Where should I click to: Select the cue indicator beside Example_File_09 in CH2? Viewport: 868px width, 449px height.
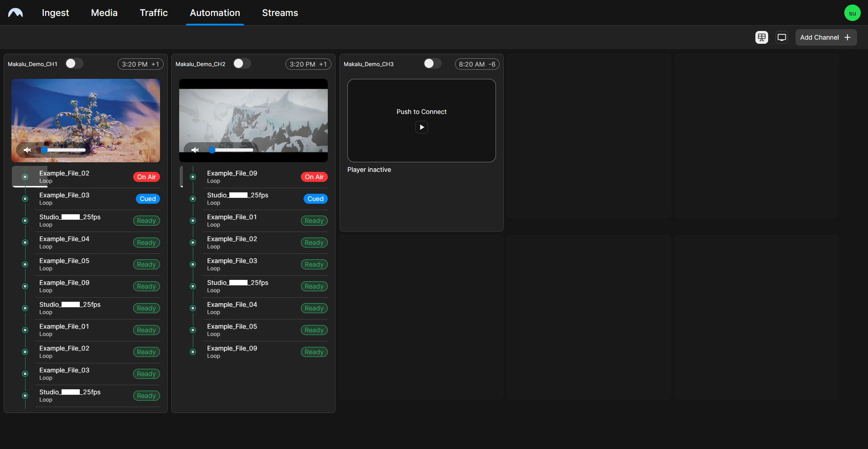click(x=192, y=176)
